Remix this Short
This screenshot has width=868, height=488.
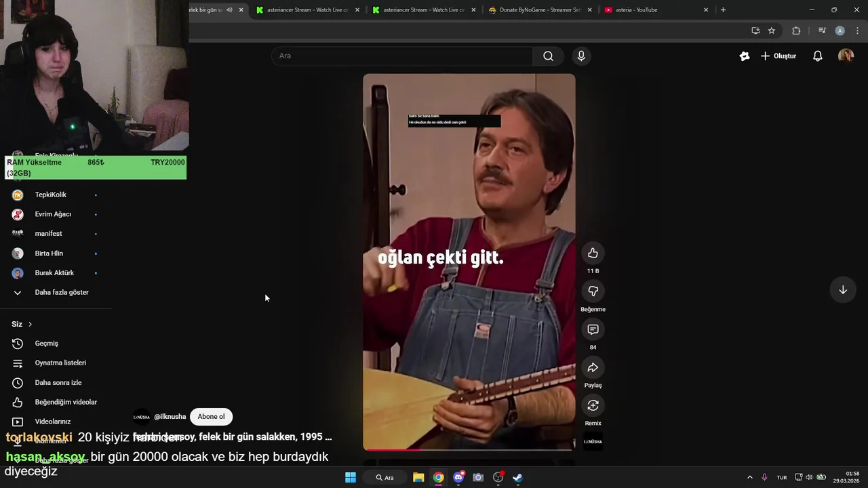click(593, 405)
